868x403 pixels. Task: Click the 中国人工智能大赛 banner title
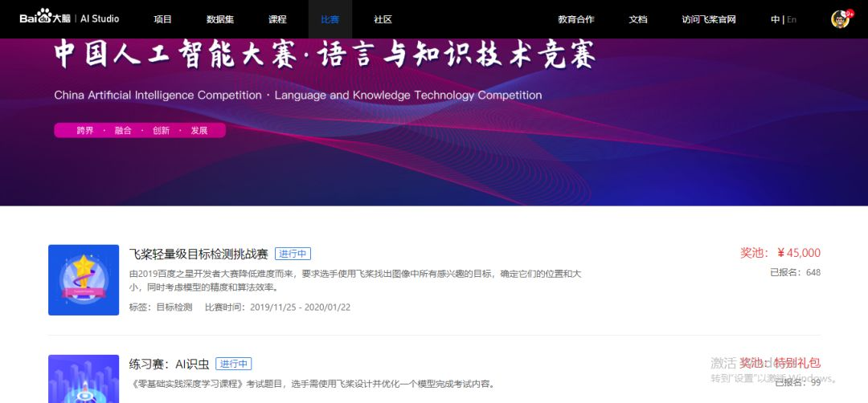pos(325,55)
